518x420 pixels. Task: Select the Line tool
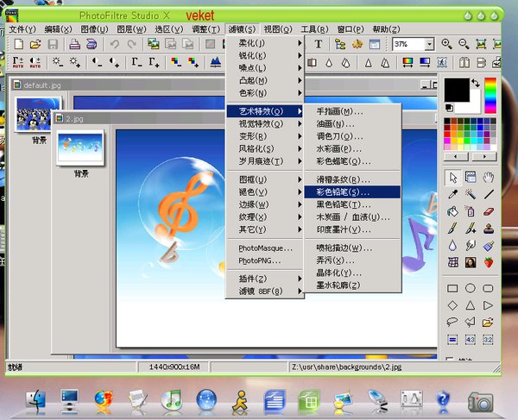pyautogui.click(x=489, y=194)
